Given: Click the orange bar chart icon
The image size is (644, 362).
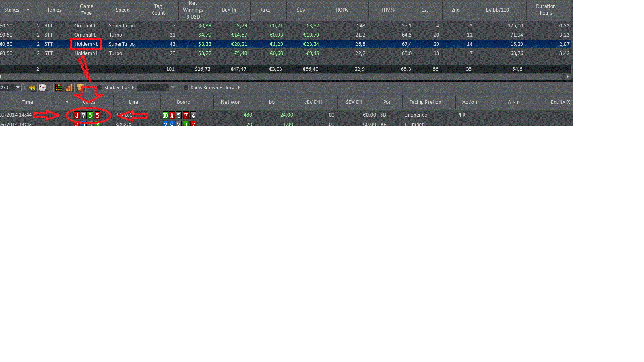Looking at the screenshot, I should pos(69,88).
